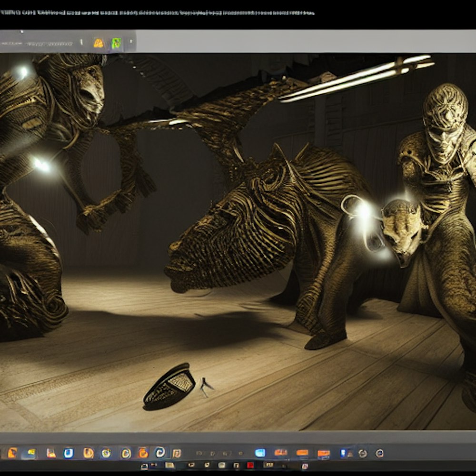Click the light blue icon in the taskbar center
The width and height of the screenshot is (476, 476).
(260, 453)
